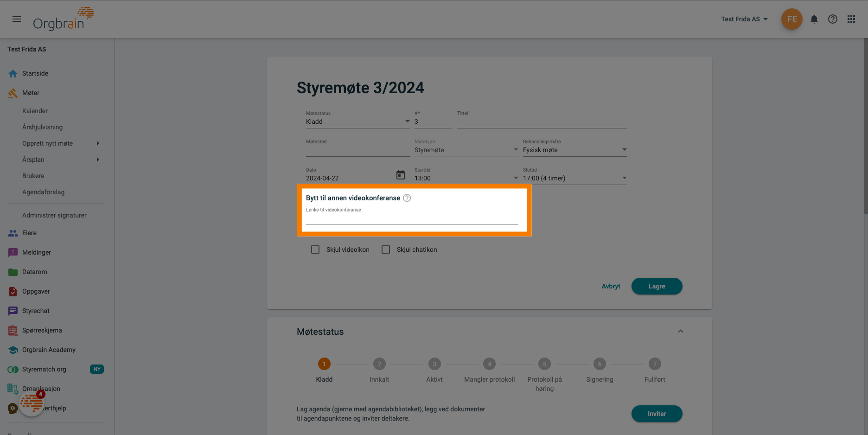Click the videokonferanse help tooltip icon
868x435 pixels.
407,198
